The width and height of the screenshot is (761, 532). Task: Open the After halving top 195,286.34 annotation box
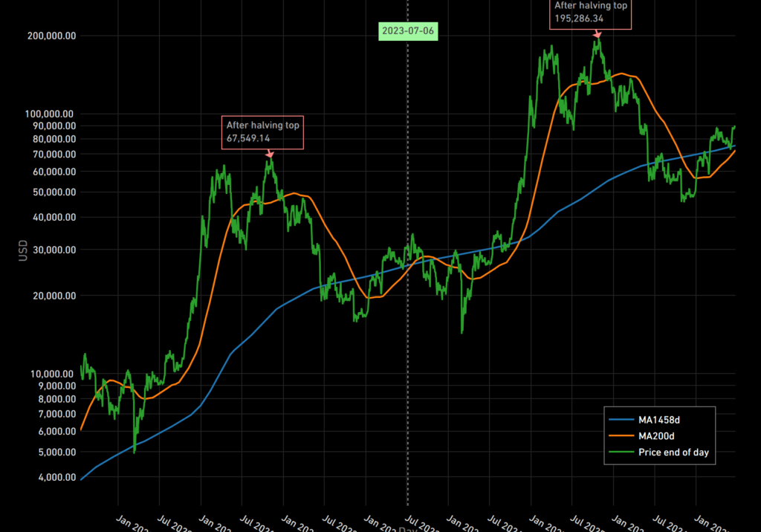click(590, 13)
